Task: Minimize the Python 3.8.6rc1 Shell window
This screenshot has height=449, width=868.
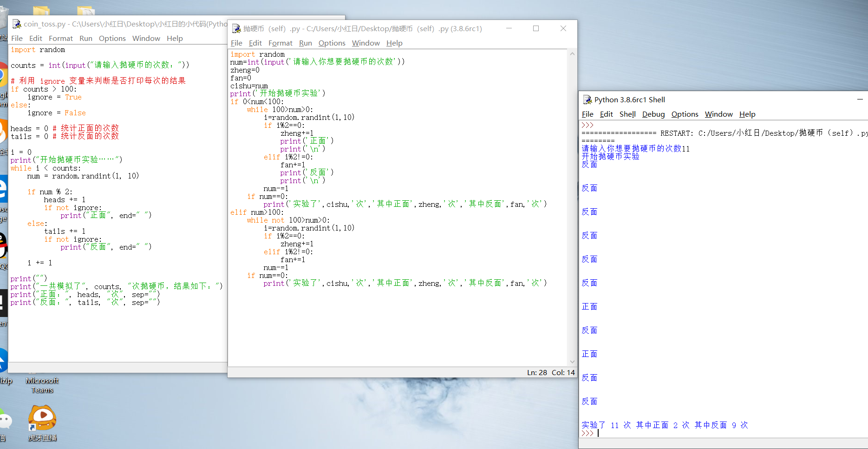Action: [860, 99]
